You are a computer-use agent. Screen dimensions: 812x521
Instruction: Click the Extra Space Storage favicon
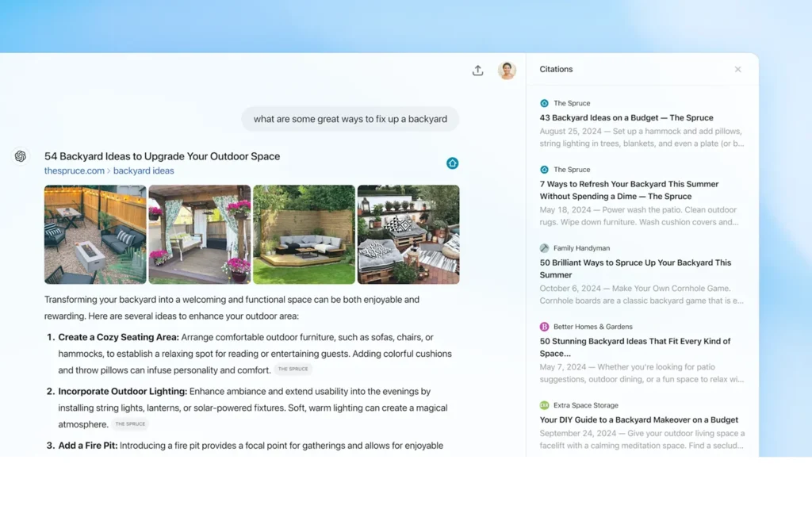[x=544, y=405]
